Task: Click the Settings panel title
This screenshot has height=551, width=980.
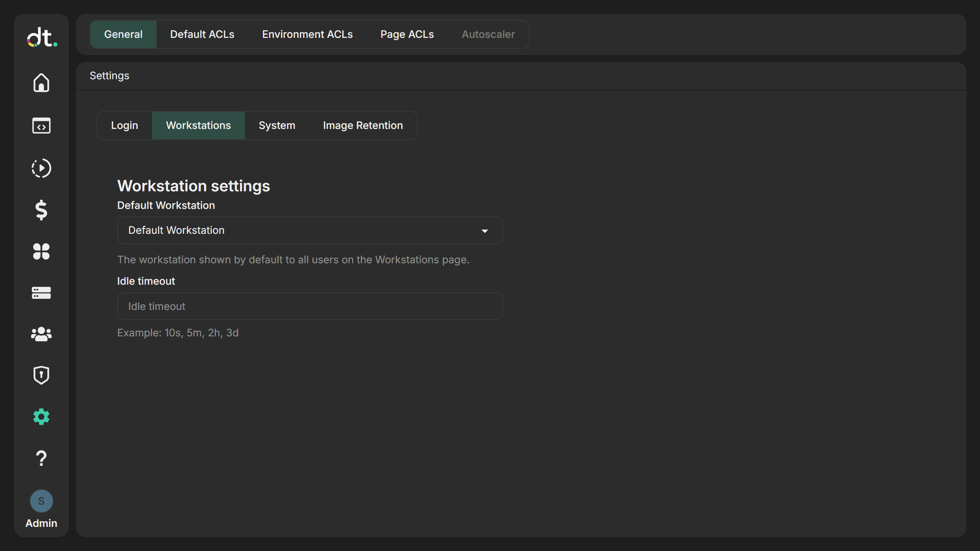Action: pos(109,76)
